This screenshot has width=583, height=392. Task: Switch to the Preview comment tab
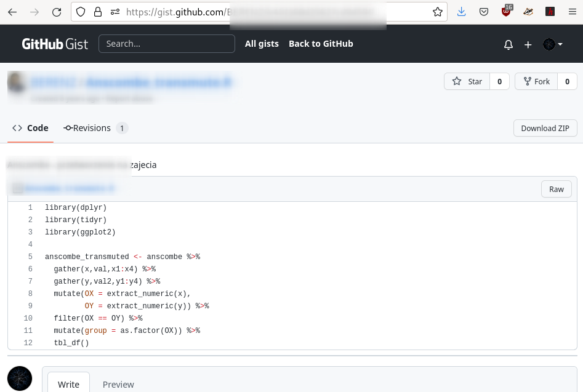click(x=118, y=384)
